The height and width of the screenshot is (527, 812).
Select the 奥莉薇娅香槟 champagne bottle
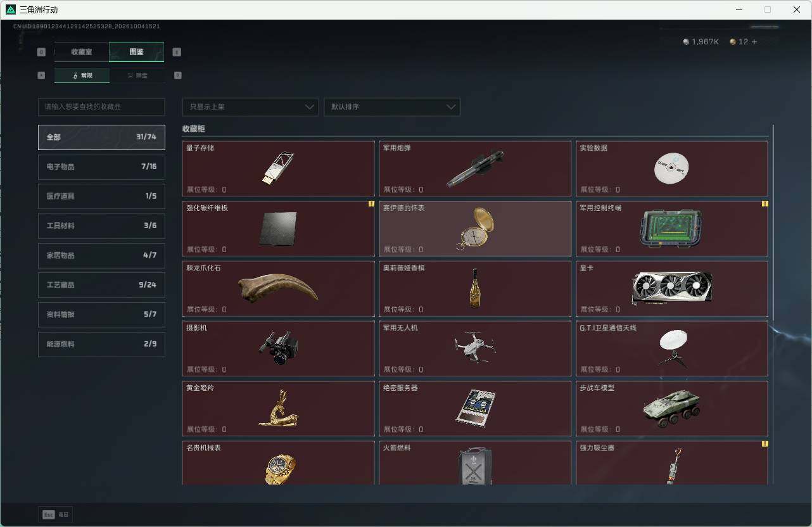pos(475,289)
